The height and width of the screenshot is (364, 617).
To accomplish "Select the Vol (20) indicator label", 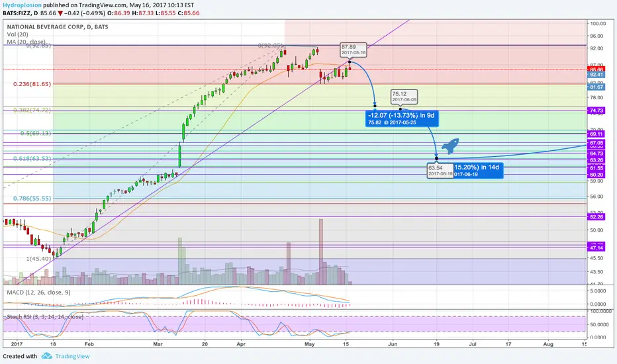I will point(17,34).
